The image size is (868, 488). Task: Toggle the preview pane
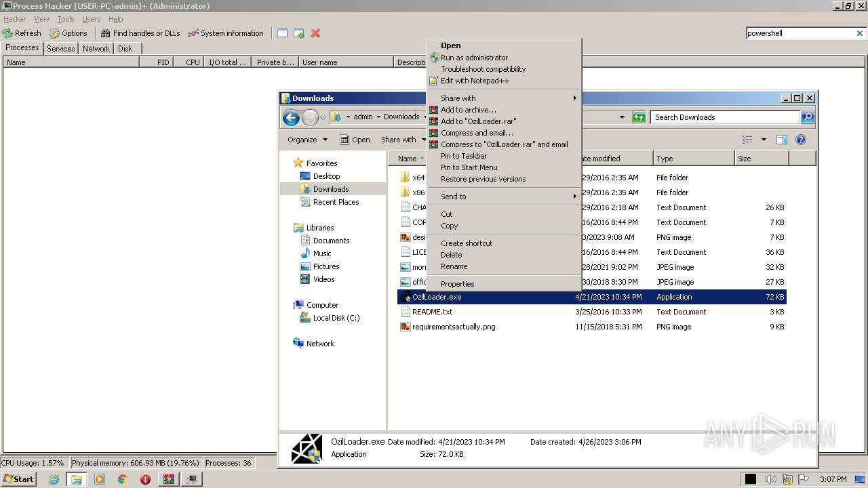click(x=782, y=140)
